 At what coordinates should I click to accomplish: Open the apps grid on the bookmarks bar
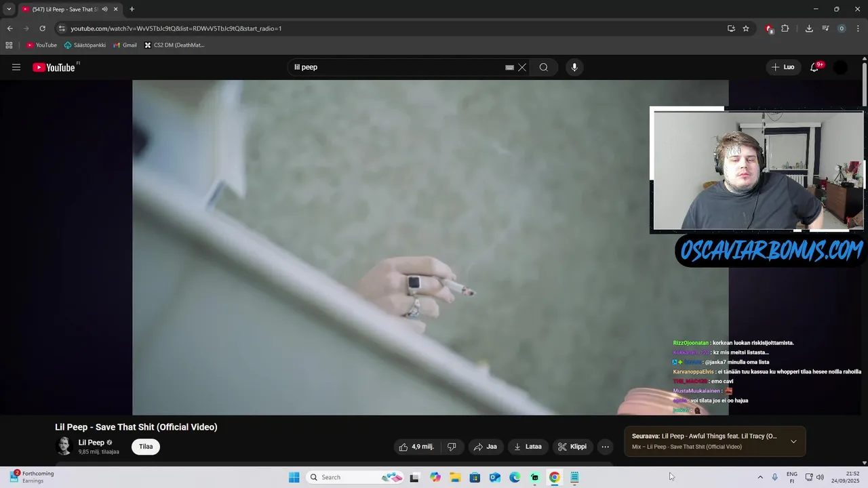tap(9, 45)
